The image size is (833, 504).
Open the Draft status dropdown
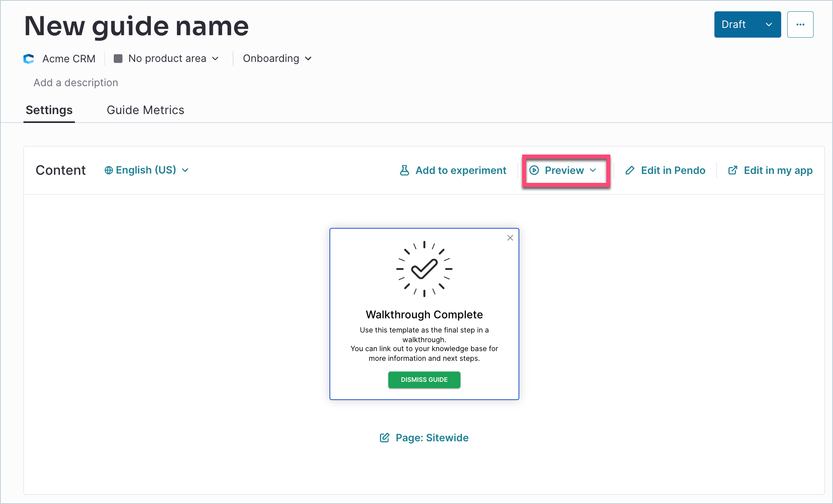tap(747, 25)
